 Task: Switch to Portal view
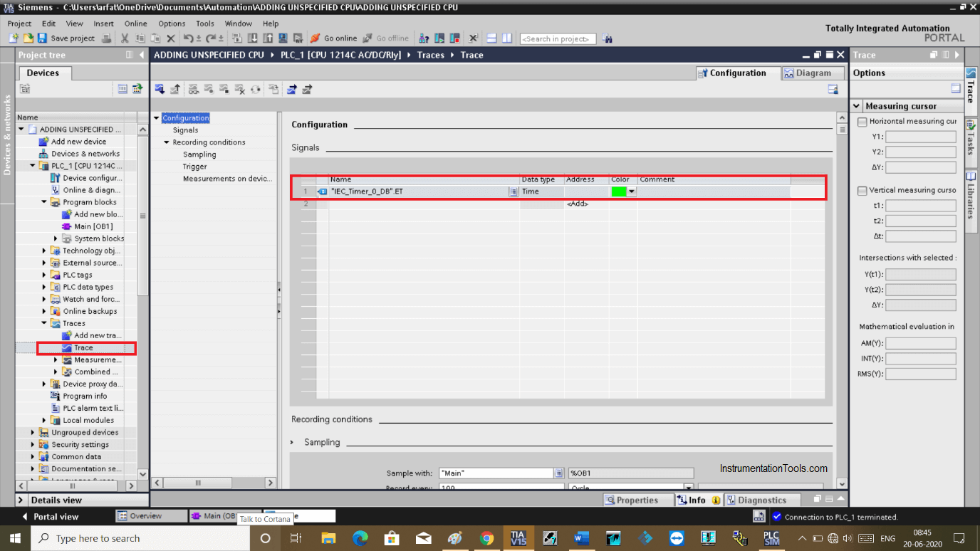coord(50,516)
